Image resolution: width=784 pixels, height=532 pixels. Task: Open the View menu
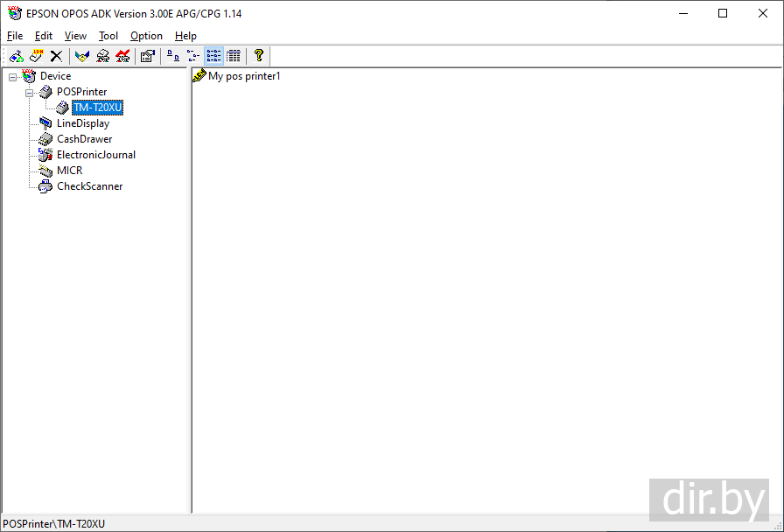tap(75, 36)
